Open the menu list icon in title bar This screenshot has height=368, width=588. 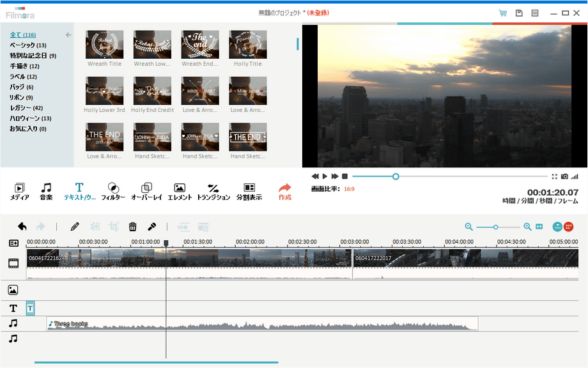[x=535, y=13]
